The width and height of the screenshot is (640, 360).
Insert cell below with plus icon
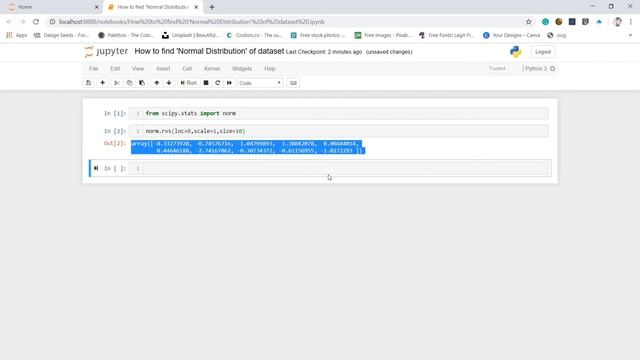coord(102,83)
